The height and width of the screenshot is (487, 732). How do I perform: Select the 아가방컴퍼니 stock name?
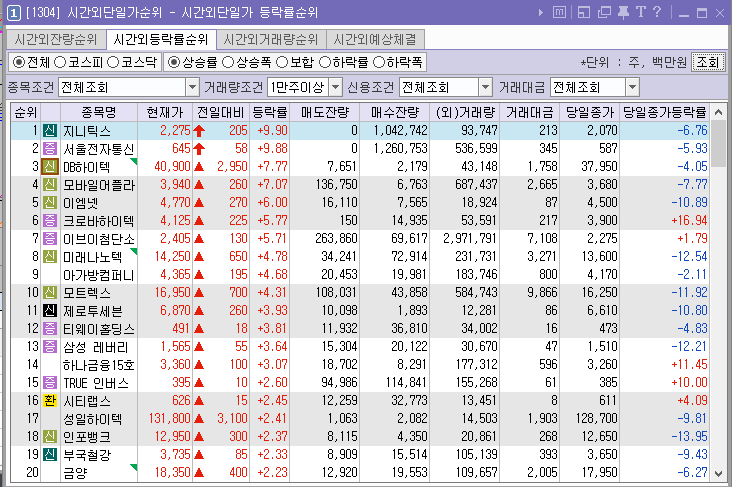click(99, 275)
